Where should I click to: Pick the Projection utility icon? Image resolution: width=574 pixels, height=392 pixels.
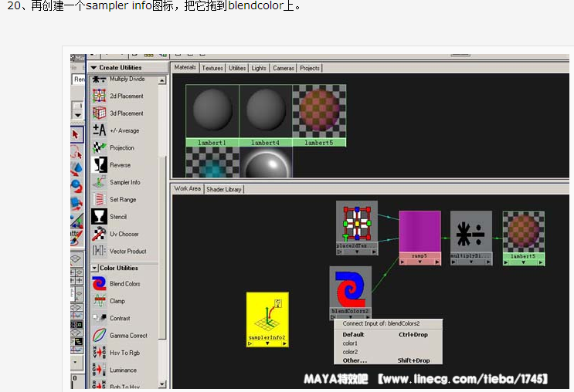coord(100,148)
